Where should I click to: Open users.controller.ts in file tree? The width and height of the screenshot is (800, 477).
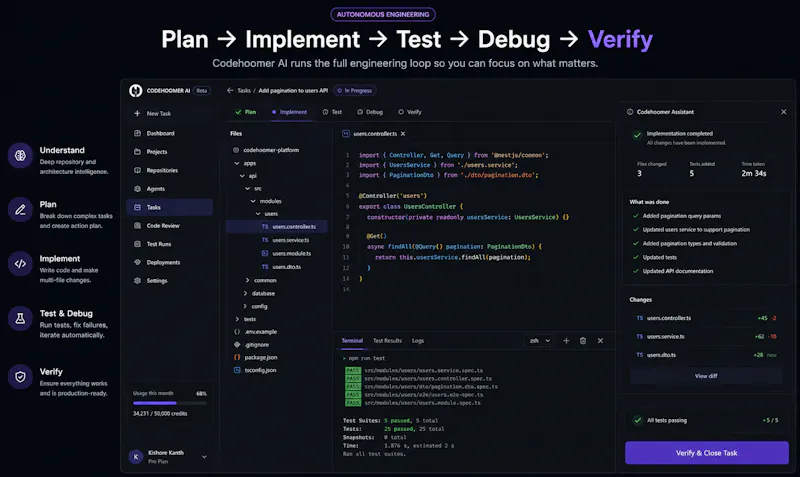277,227
